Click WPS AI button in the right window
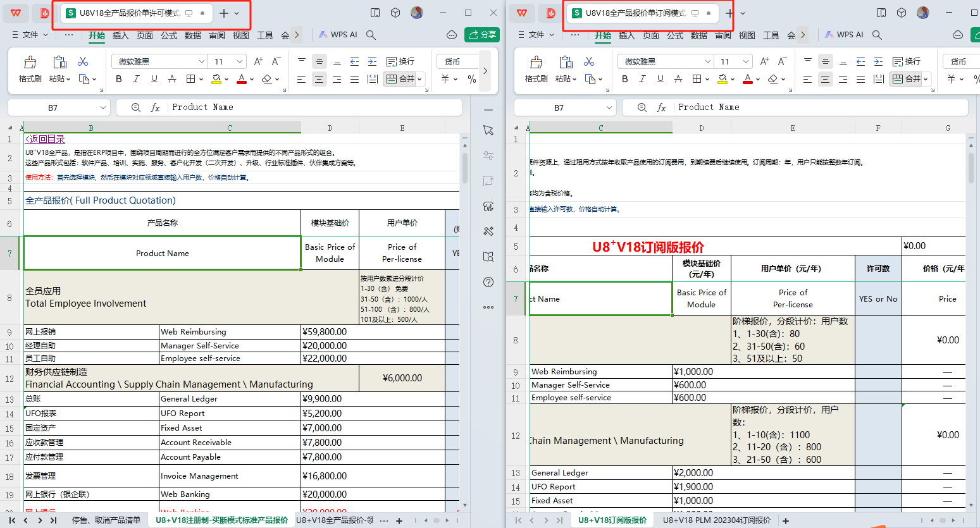The height and width of the screenshot is (528, 980). coord(844,35)
